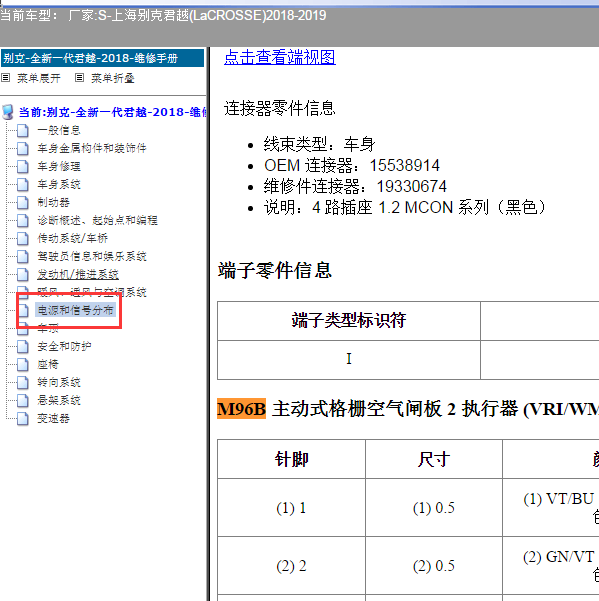Select 车身系统 in the tree

click(59, 184)
